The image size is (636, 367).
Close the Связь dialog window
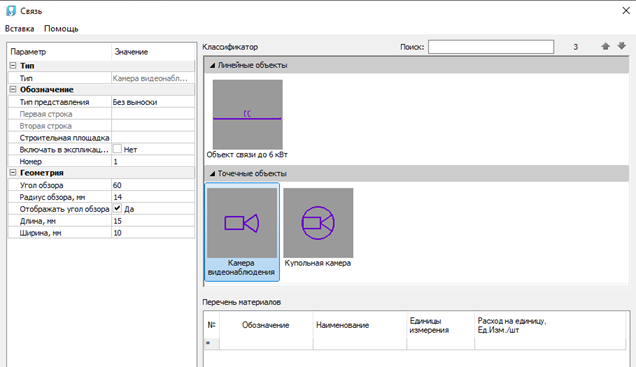(x=626, y=11)
